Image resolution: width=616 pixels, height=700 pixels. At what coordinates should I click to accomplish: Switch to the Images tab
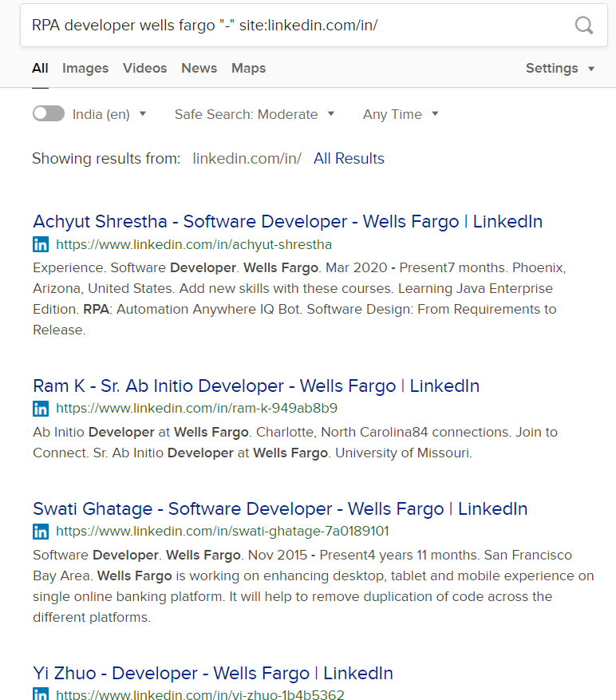pos(85,69)
